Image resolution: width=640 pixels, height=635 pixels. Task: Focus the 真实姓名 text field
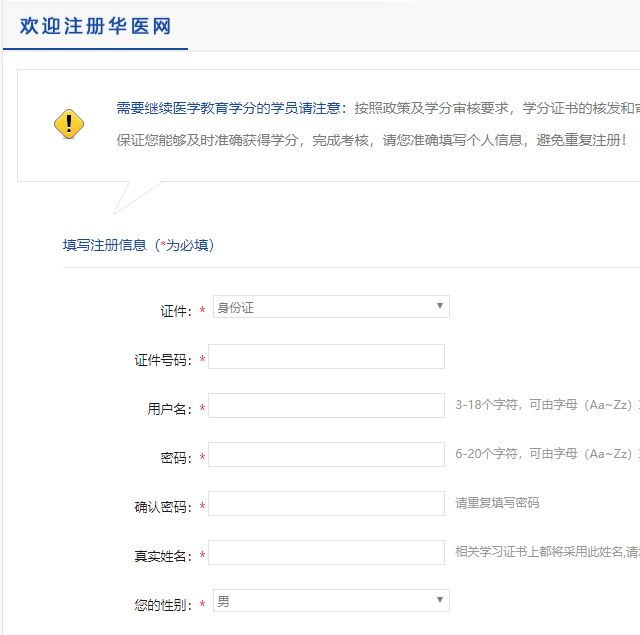[x=326, y=553]
